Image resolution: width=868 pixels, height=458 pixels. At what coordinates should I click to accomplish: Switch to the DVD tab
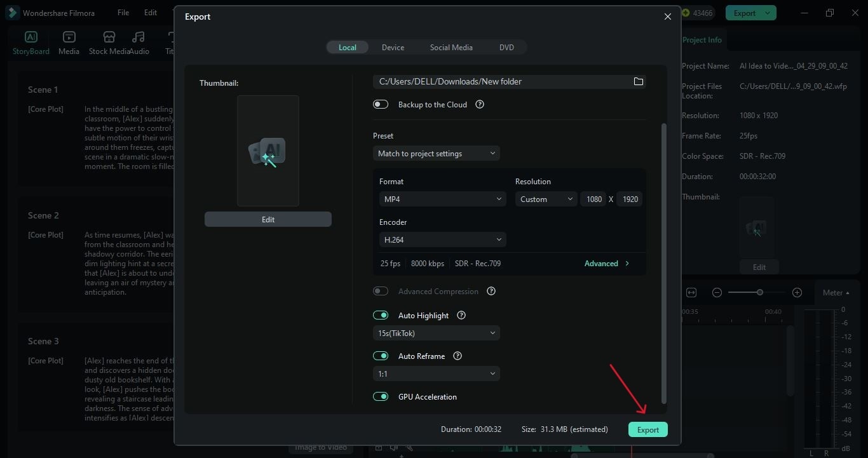[506, 47]
